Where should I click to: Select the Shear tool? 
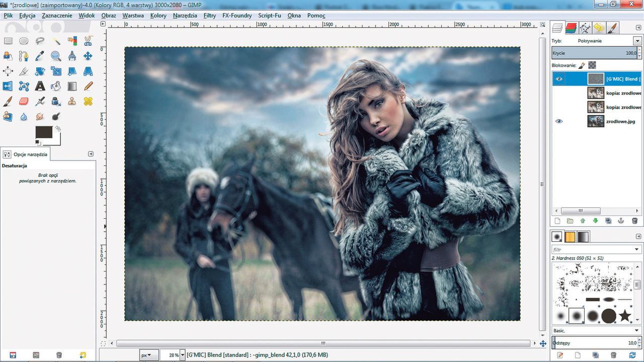click(x=72, y=71)
